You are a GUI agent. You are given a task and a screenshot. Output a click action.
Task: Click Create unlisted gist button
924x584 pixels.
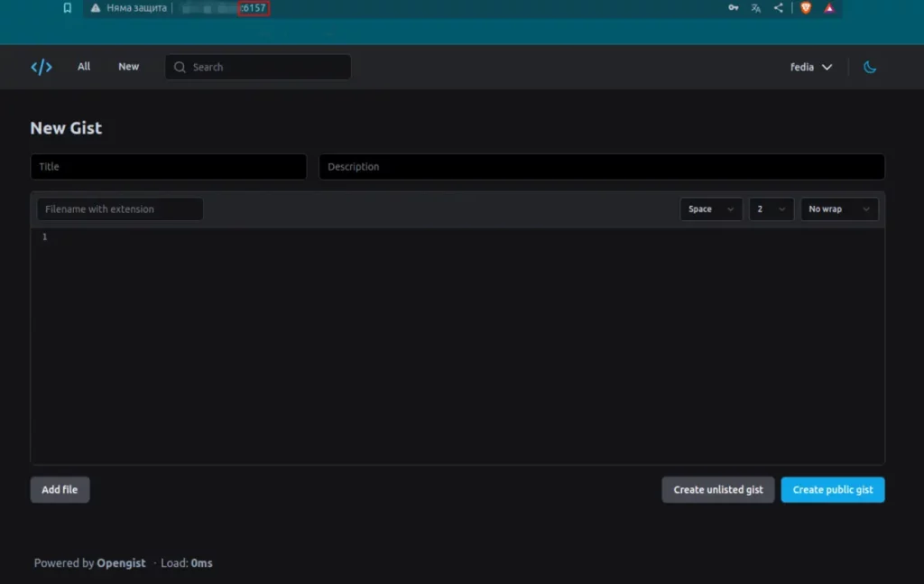717,490
